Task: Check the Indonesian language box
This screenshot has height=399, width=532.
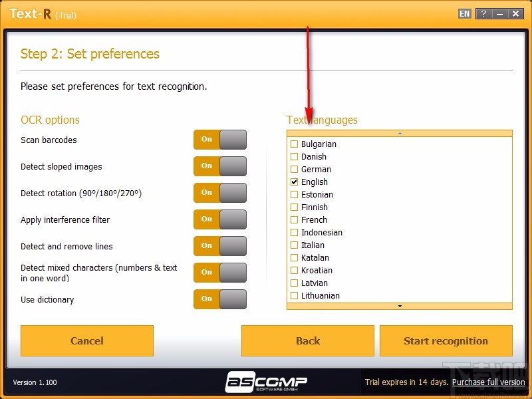Action: pyautogui.click(x=294, y=232)
